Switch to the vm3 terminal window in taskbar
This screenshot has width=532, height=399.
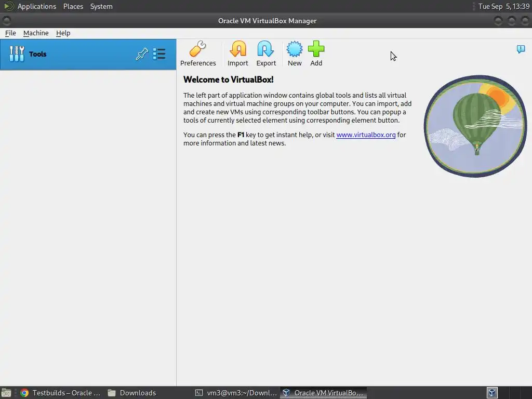[x=236, y=393]
